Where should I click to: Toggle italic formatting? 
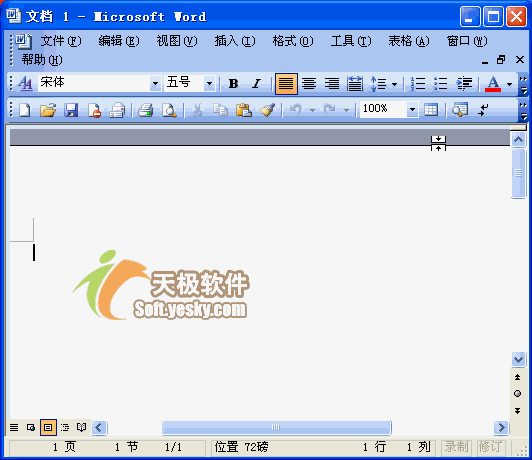pyautogui.click(x=256, y=83)
